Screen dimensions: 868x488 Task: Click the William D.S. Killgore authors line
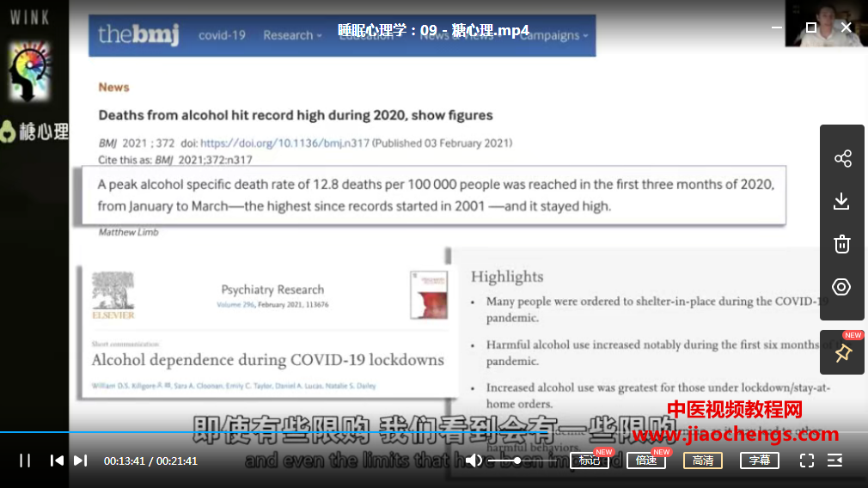[234, 386]
